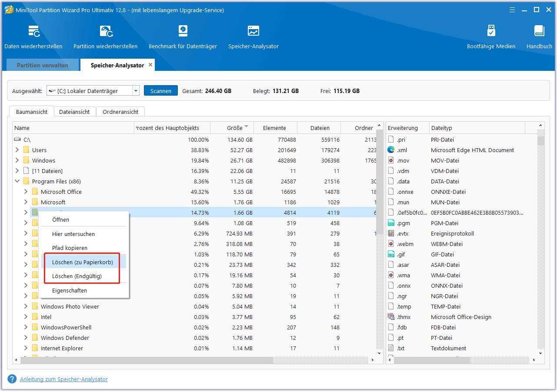Choose Löschen (Endgültig)
Screen dimensions: 557x392
84,276
